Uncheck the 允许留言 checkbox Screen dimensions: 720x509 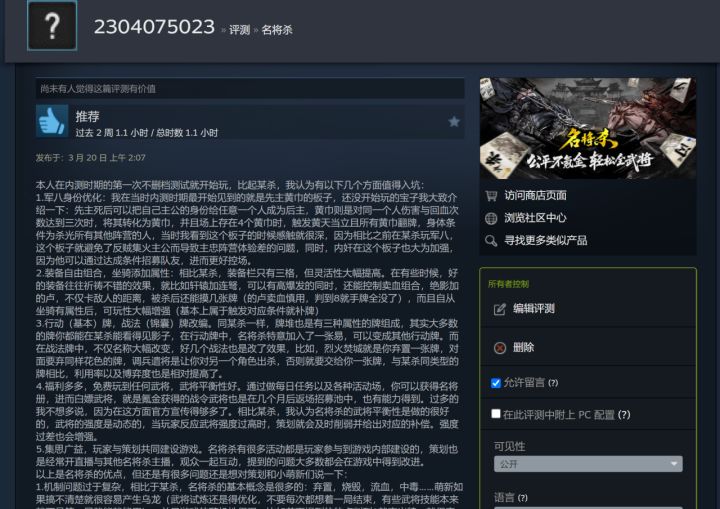coord(495,383)
